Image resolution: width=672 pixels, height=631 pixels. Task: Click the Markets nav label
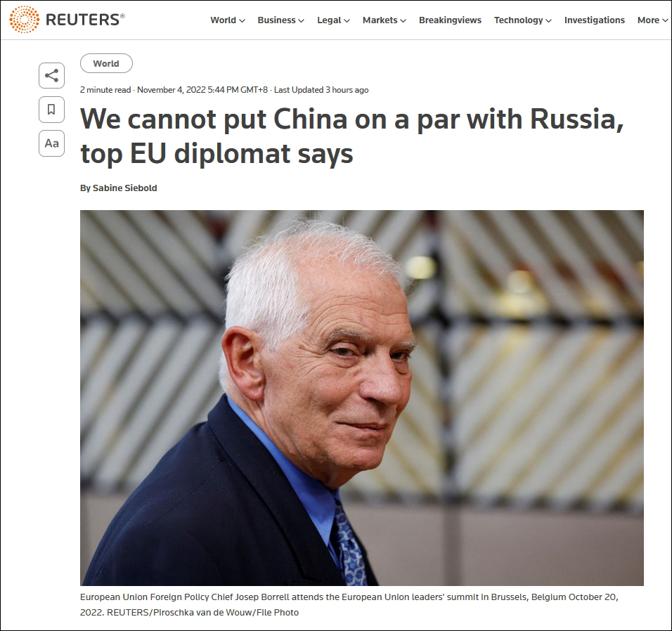[380, 20]
